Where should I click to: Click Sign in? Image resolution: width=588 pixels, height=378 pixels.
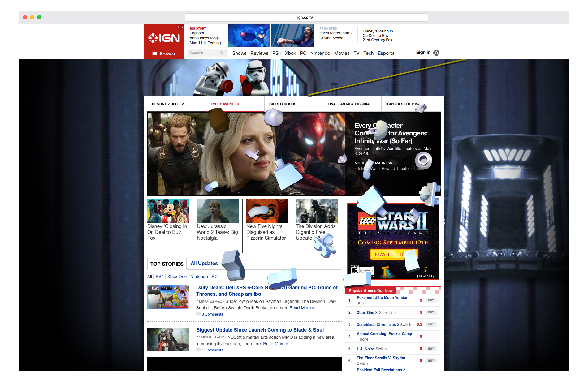click(423, 52)
